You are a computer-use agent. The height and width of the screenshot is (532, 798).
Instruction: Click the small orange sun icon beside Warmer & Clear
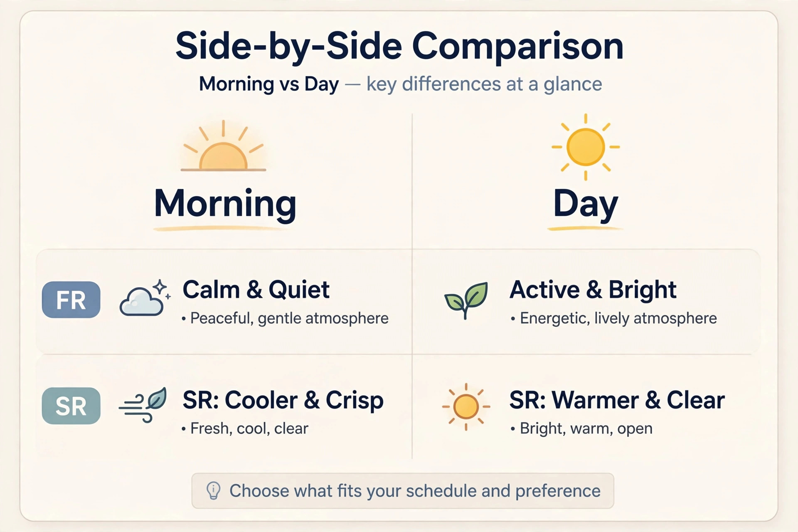(x=466, y=406)
